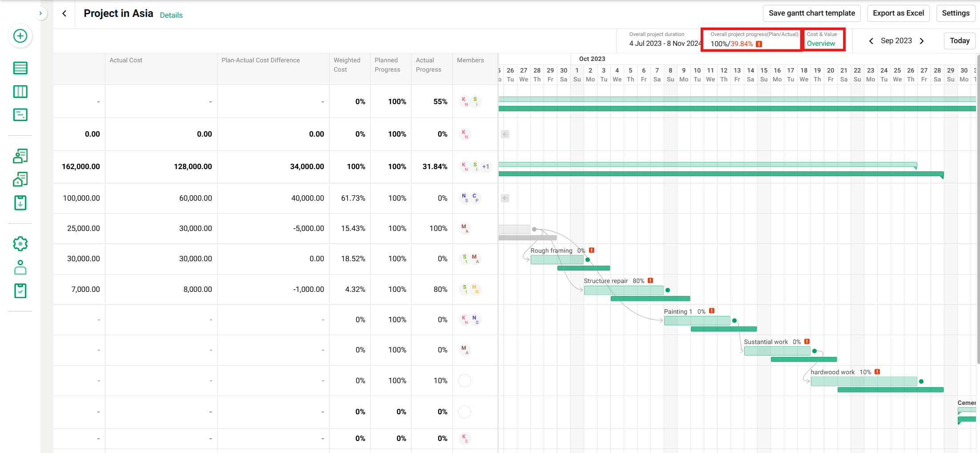This screenshot has width=980, height=453.
Task: Click the clipboard checkmark icon in sidebar
Action: pyautogui.click(x=20, y=291)
